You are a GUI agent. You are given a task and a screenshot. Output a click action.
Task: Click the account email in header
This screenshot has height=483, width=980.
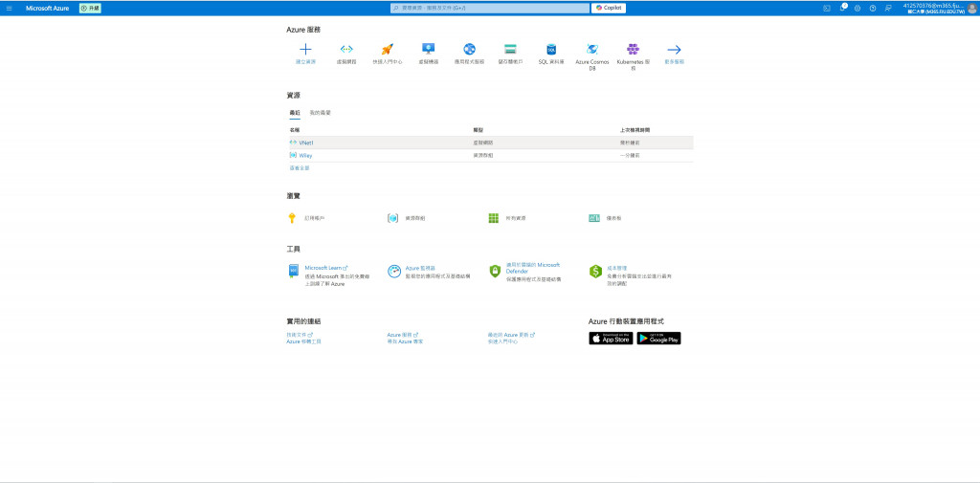(x=934, y=5)
